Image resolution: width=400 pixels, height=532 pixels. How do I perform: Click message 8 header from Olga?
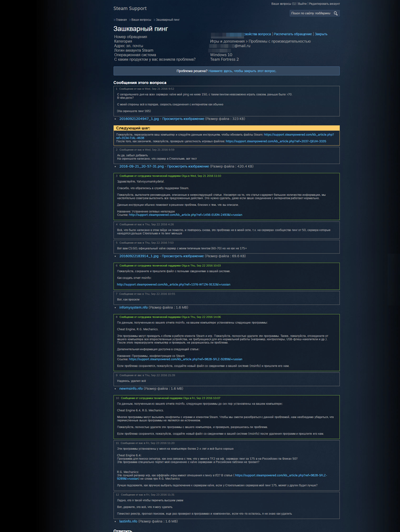tap(170, 317)
